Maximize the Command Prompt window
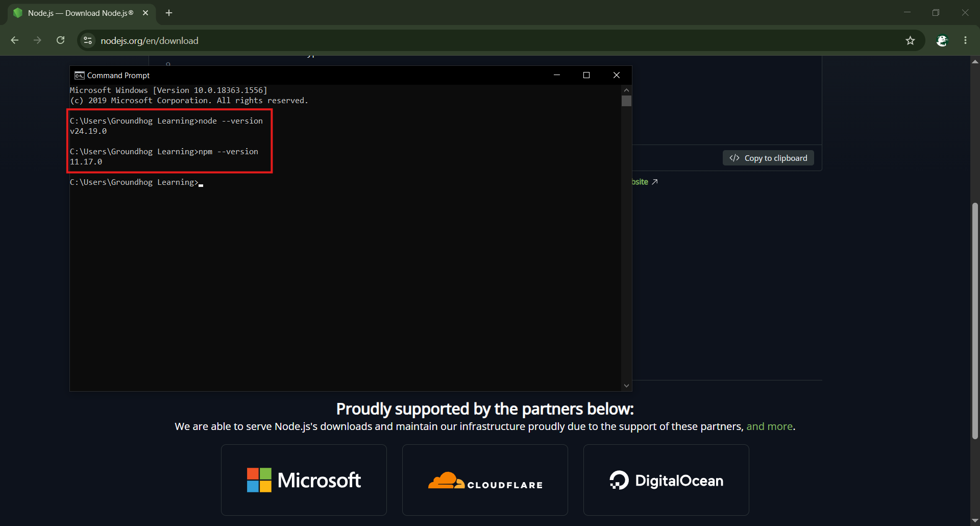Viewport: 980px width, 526px height. click(x=586, y=75)
